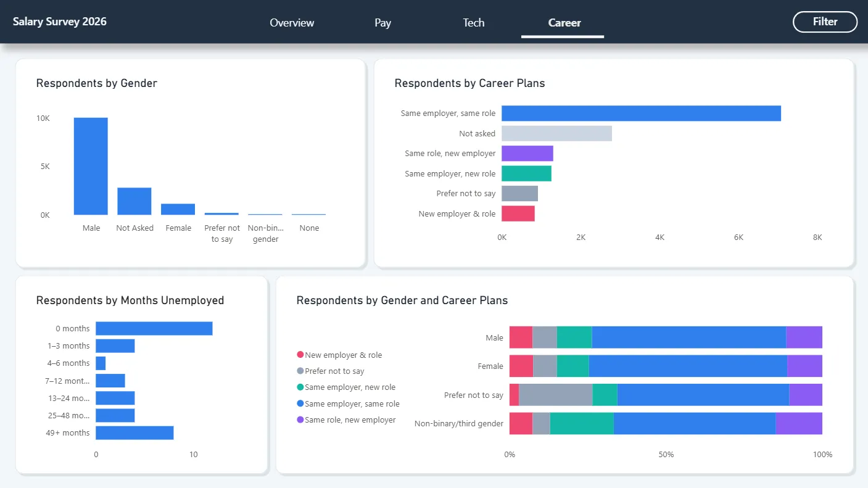Click the '49+ months' row label
The height and width of the screenshot is (488, 868).
68,433
